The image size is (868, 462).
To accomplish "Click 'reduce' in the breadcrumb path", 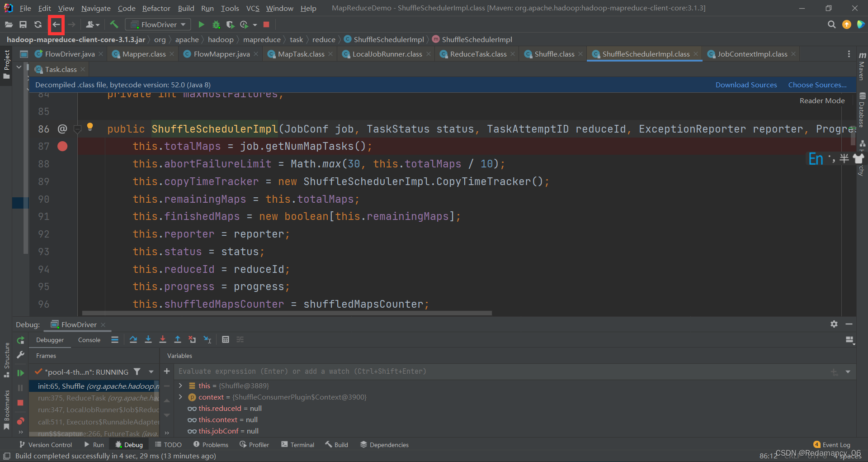I will point(324,39).
